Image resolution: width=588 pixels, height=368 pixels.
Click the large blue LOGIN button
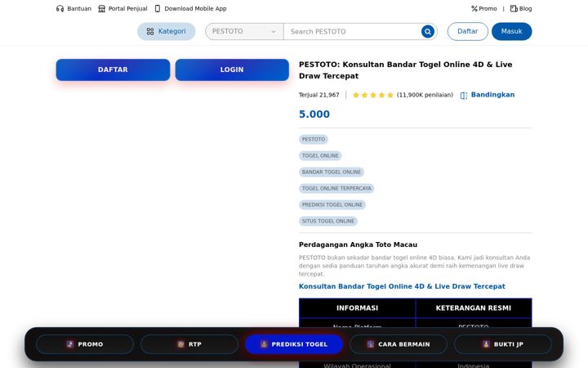point(232,70)
